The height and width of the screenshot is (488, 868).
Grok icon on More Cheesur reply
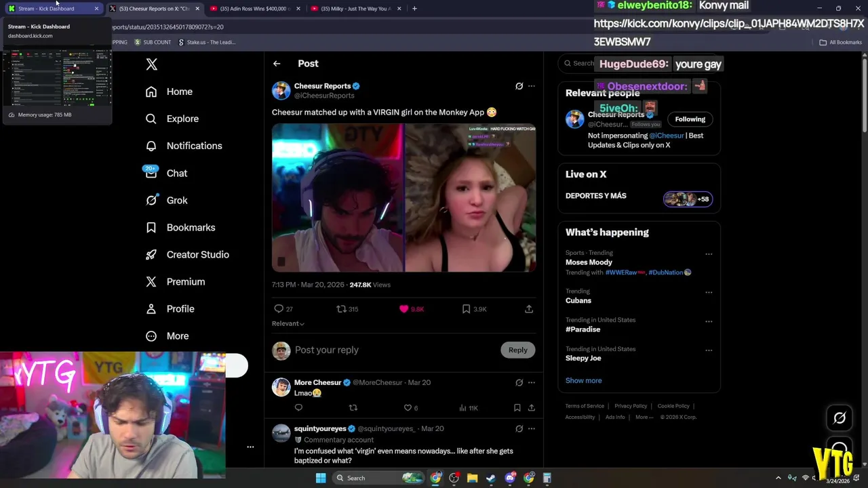(x=519, y=382)
